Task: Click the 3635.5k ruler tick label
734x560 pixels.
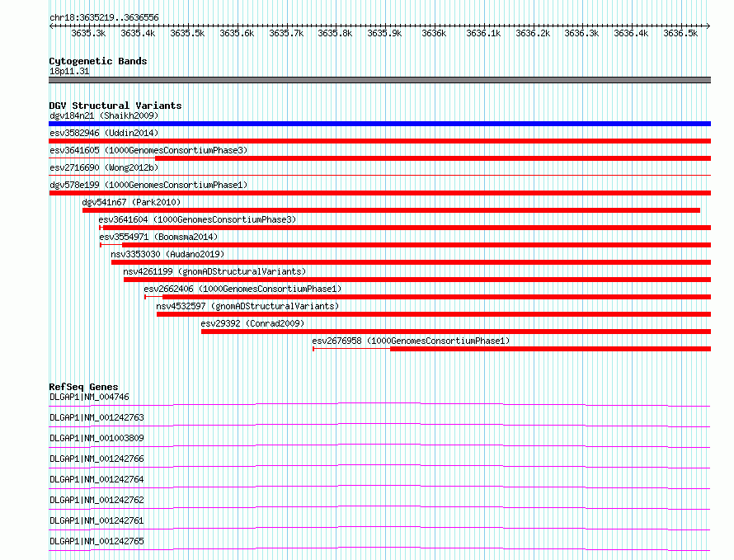Action: tap(187, 34)
